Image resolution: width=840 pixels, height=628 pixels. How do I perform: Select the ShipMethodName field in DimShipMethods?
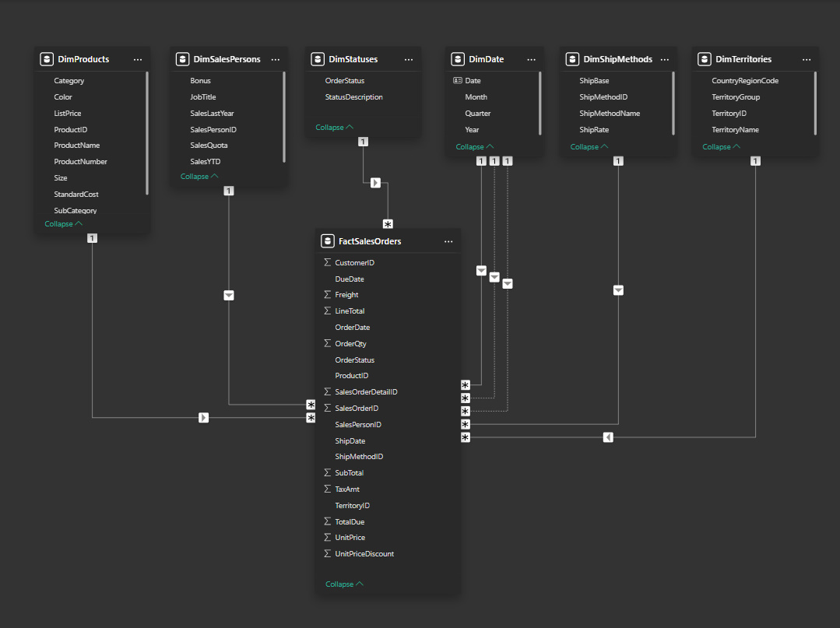tap(610, 113)
